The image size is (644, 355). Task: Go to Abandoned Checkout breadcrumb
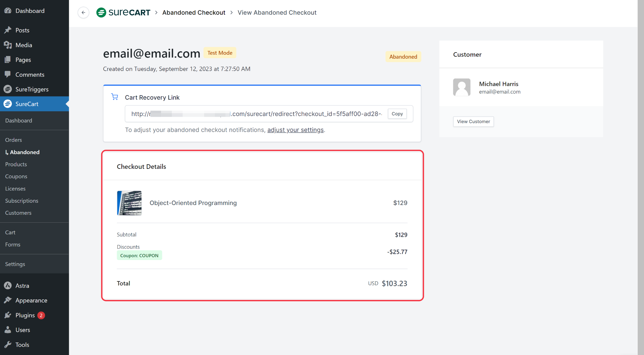point(194,13)
